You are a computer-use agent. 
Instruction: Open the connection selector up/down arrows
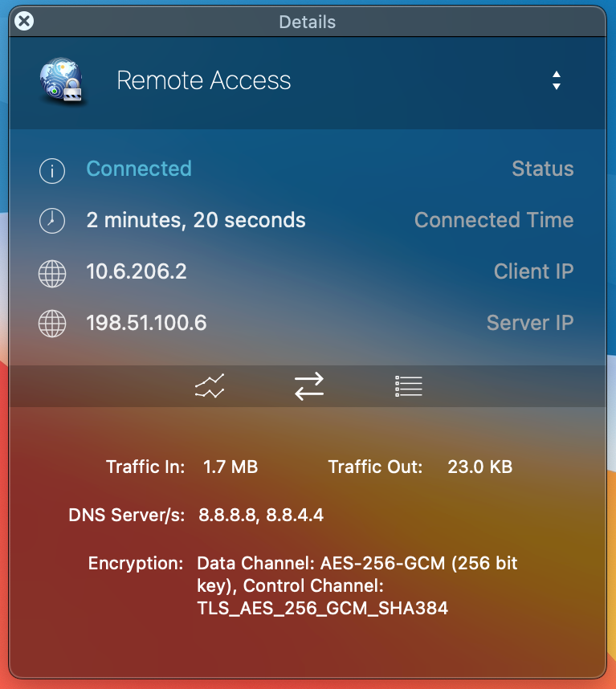coord(556,80)
